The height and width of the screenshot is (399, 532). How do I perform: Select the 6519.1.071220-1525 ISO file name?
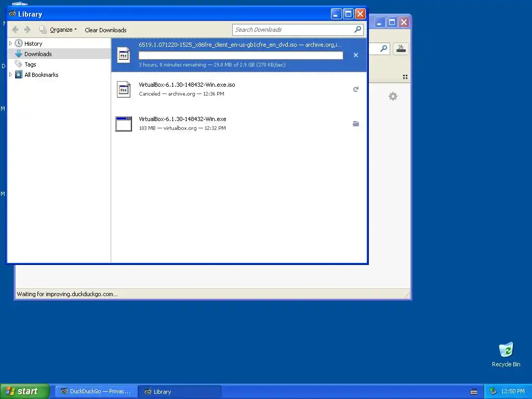[218, 45]
